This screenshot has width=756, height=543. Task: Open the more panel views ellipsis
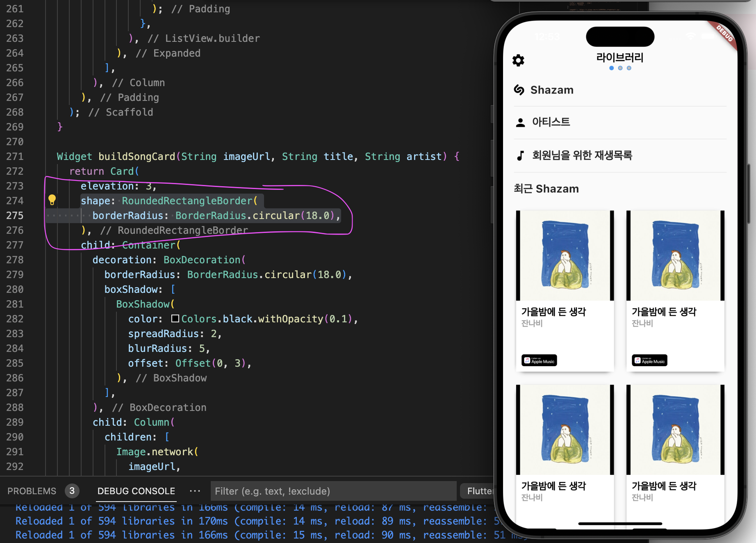195,491
